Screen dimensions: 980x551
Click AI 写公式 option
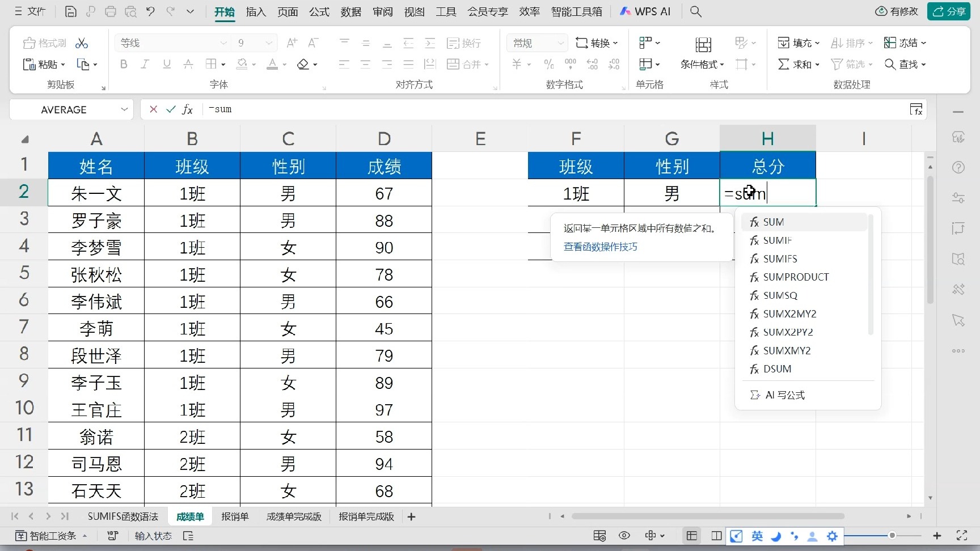coord(778,395)
